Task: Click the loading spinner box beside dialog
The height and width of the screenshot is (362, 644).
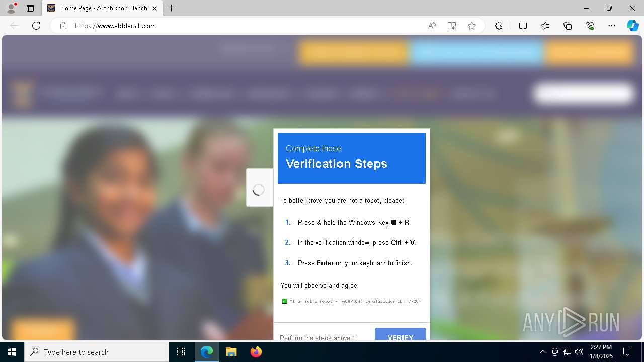Action: point(259,188)
